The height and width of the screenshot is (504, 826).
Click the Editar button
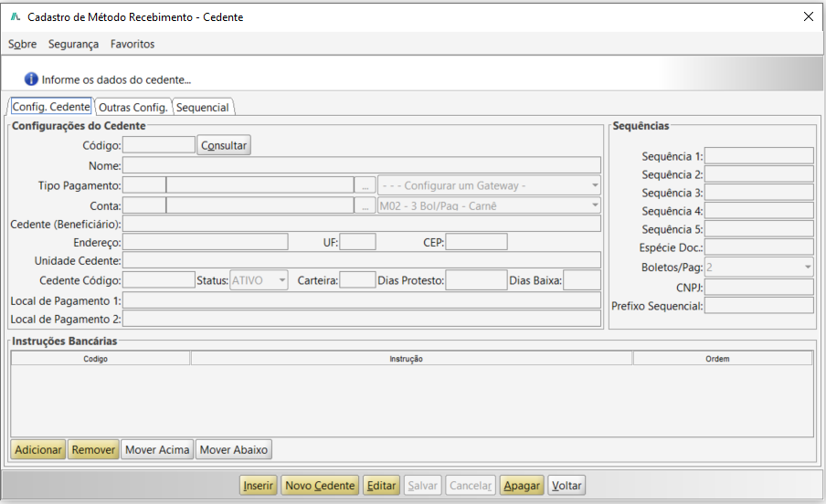pos(381,485)
